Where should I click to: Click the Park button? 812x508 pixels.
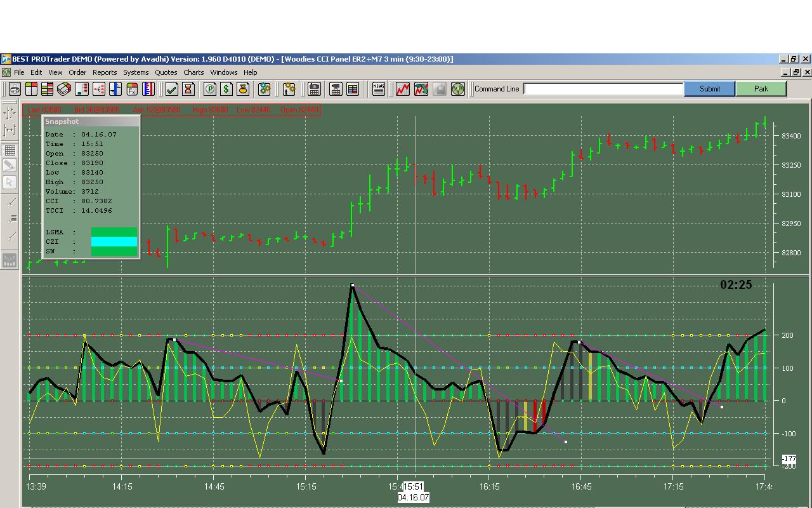761,89
